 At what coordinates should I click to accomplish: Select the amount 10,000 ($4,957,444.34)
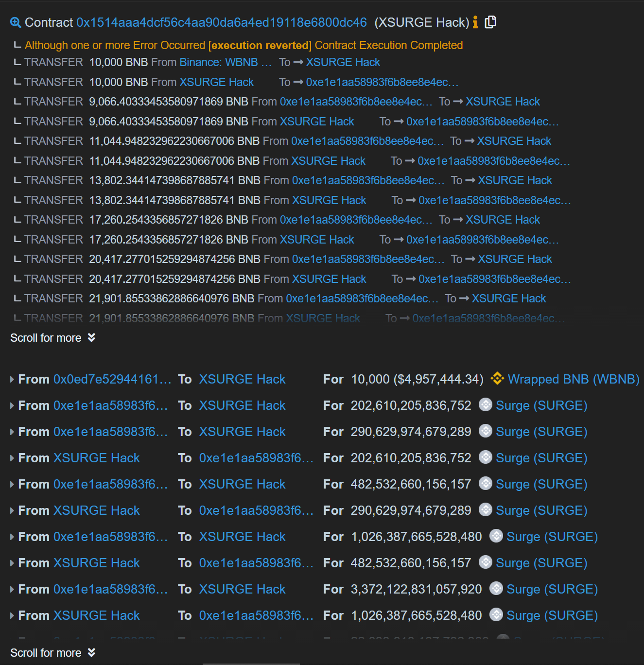point(417,379)
